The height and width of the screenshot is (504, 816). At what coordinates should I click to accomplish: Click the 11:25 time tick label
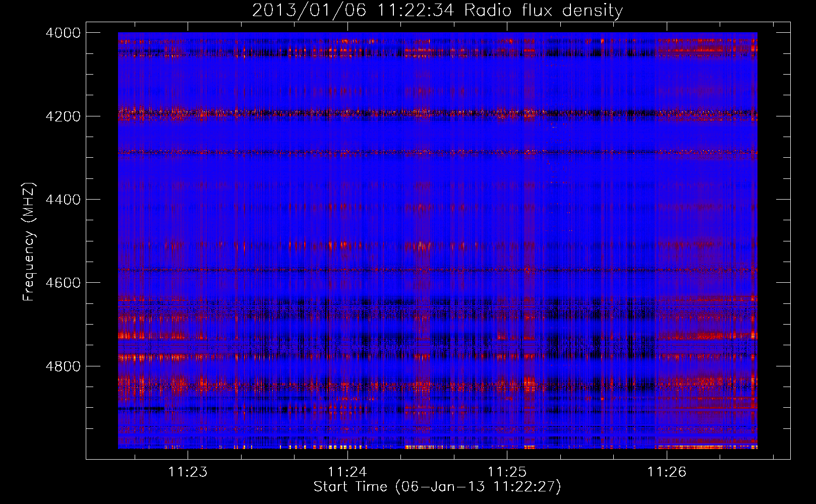(x=507, y=472)
